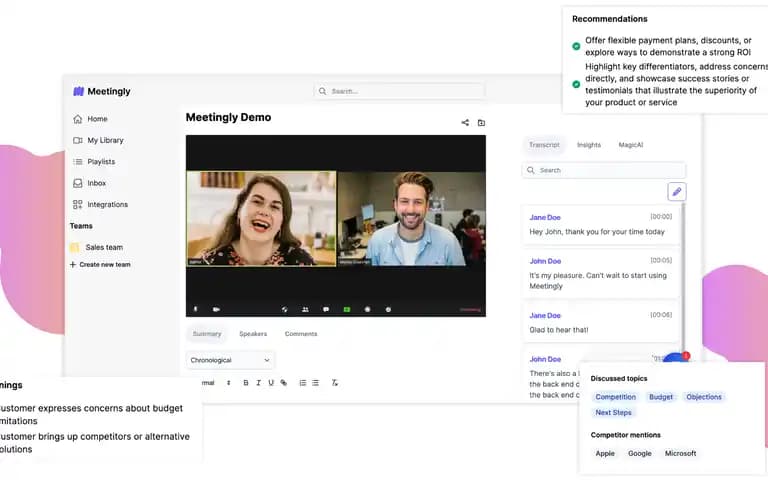Image resolution: width=768 pixels, height=480 pixels.
Task: Switch to the Transcript tab
Action: [544, 145]
